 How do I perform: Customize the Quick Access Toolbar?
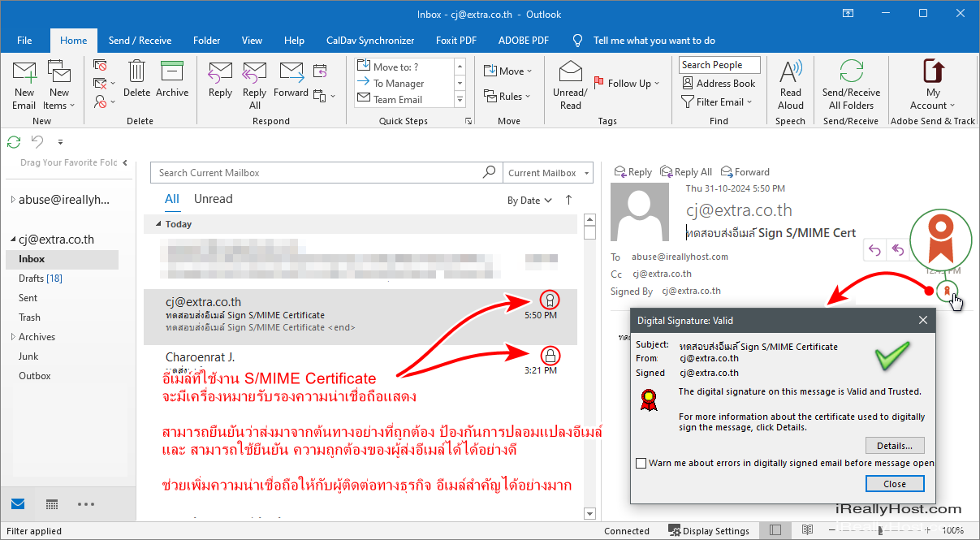tap(58, 142)
